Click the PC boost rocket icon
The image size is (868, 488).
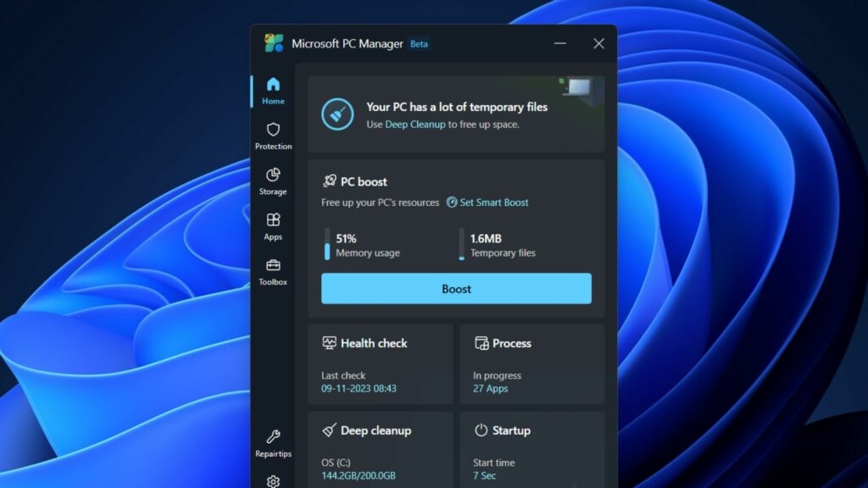330,180
